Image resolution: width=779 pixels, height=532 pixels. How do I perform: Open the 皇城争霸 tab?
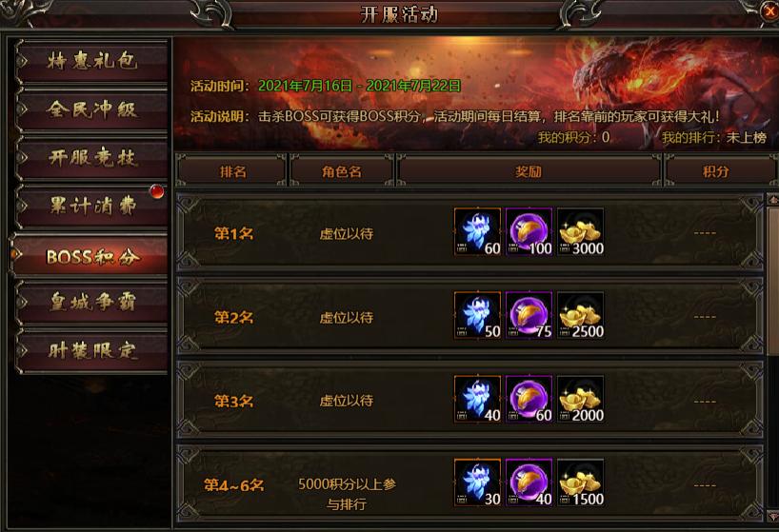tap(92, 303)
